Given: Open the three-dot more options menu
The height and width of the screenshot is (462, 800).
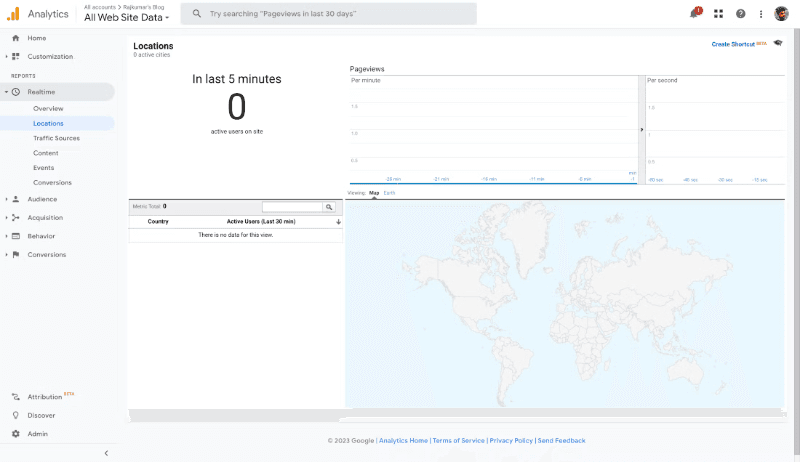Looking at the screenshot, I should click(761, 14).
